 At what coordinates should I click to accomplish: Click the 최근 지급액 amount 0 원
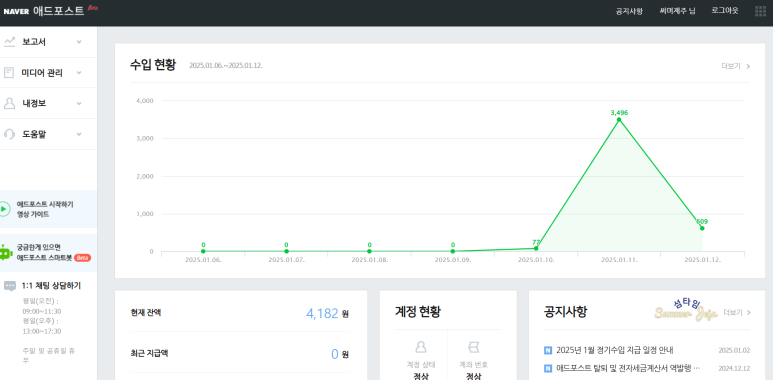[340, 354]
